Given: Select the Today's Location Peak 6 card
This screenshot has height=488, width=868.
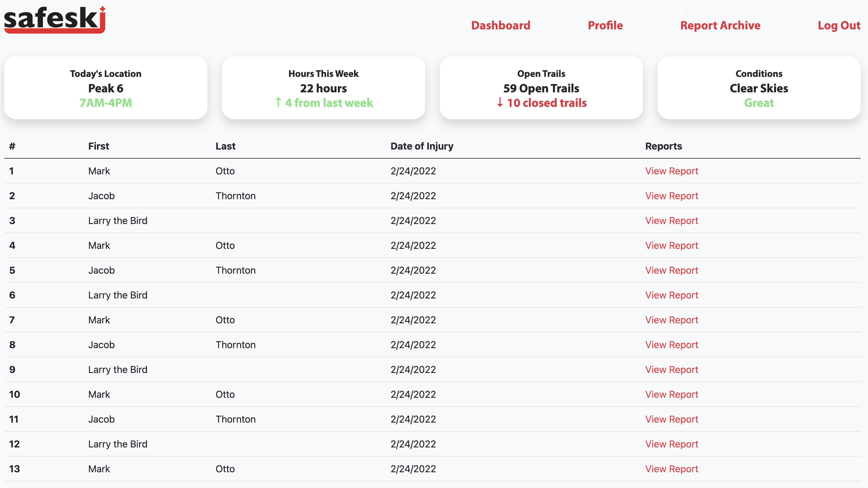Looking at the screenshot, I should (x=106, y=88).
